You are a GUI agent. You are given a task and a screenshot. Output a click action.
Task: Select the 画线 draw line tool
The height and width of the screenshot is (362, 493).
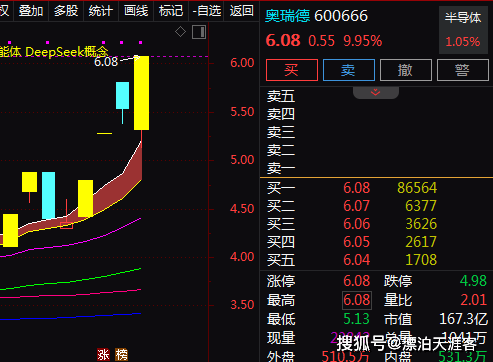click(136, 11)
